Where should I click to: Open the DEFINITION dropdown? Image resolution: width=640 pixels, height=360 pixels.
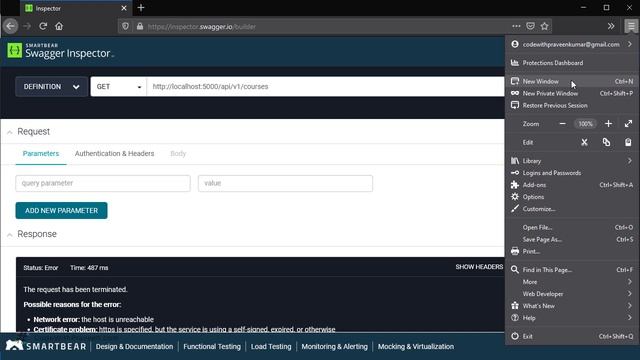coord(51,87)
